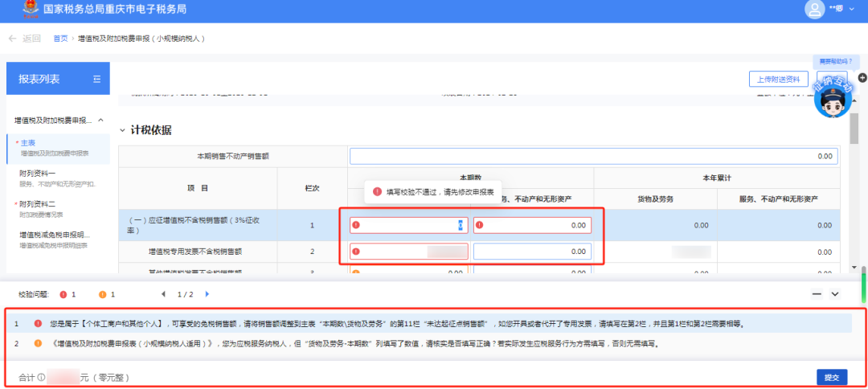The width and height of the screenshot is (868, 389).
Task: Click the back arrow 返回
Action: (x=25, y=39)
